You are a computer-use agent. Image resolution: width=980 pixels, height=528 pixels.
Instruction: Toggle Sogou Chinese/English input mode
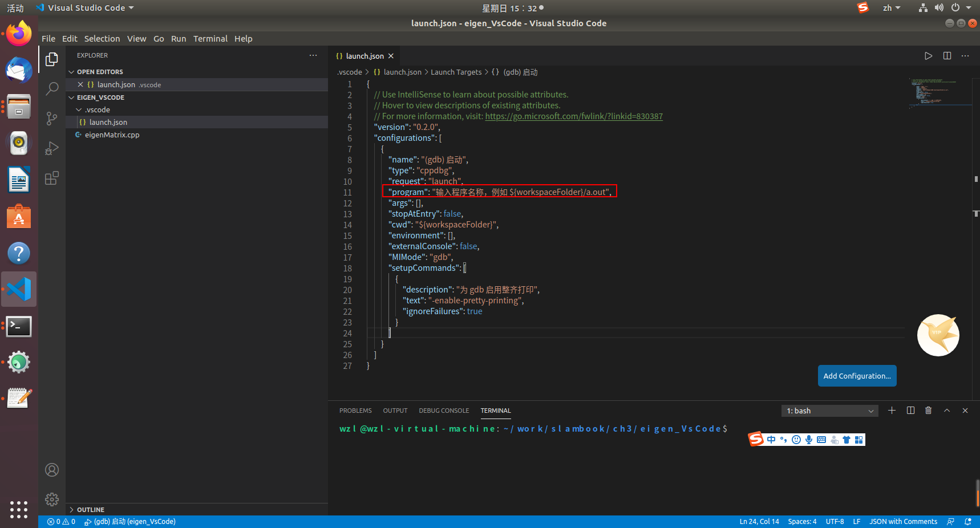[771, 440]
